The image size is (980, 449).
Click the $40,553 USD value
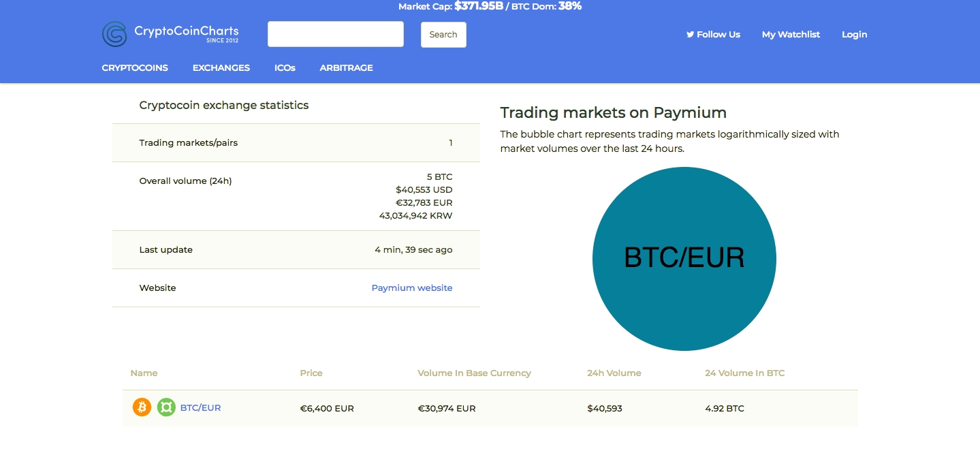coord(424,189)
